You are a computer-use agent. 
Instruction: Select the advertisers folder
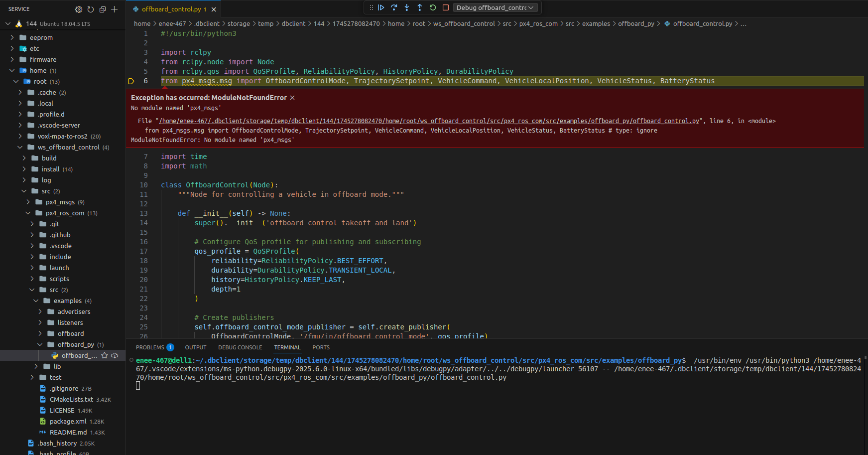[x=74, y=311]
